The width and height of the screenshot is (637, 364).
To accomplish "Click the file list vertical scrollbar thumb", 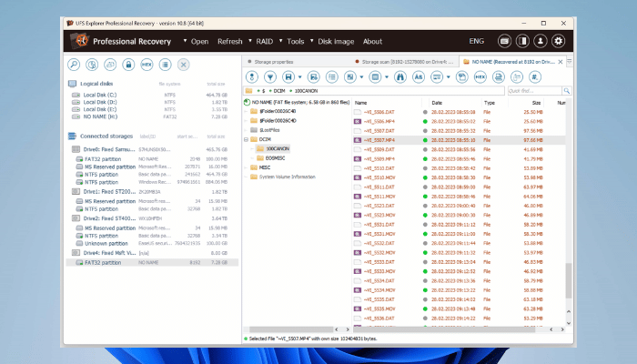I will click(x=569, y=280).
